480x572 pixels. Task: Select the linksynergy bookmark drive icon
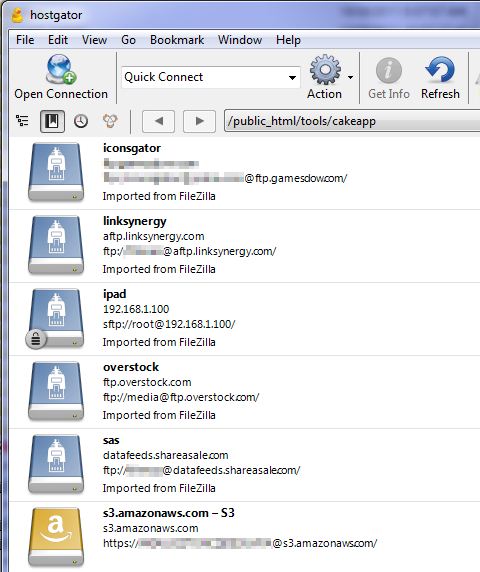click(x=56, y=245)
